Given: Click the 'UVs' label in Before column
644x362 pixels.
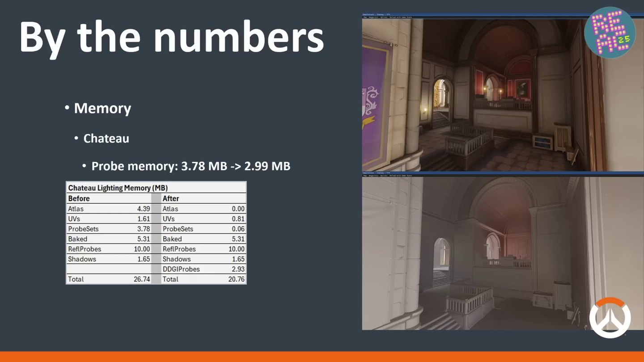Looking at the screenshot, I should (74, 219).
